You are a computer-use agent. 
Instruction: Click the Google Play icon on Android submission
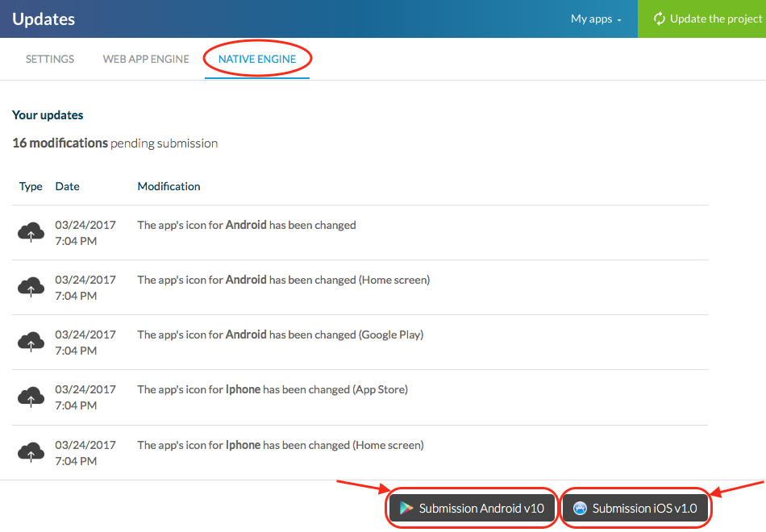pos(406,509)
